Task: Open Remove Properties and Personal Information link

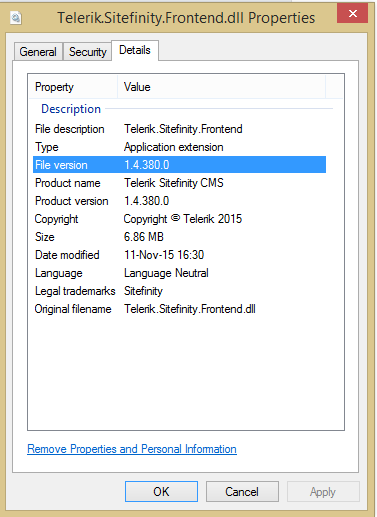Action: click(x=132, y=449)
